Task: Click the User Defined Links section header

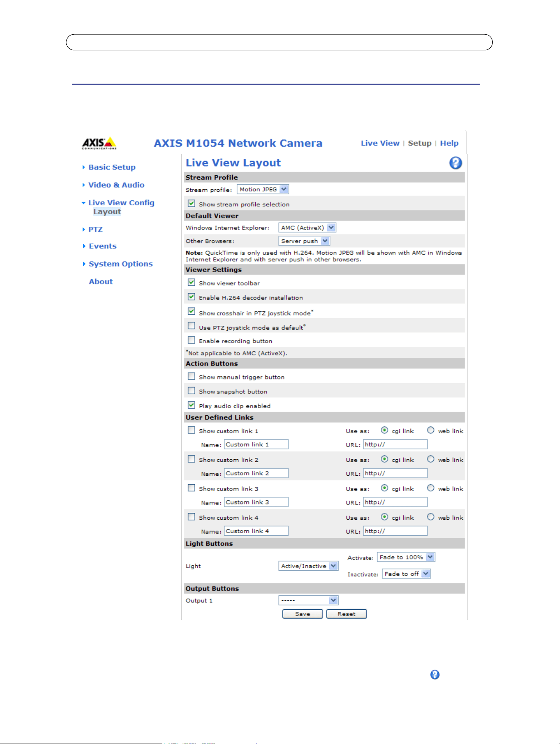Action: coord(325,417)
